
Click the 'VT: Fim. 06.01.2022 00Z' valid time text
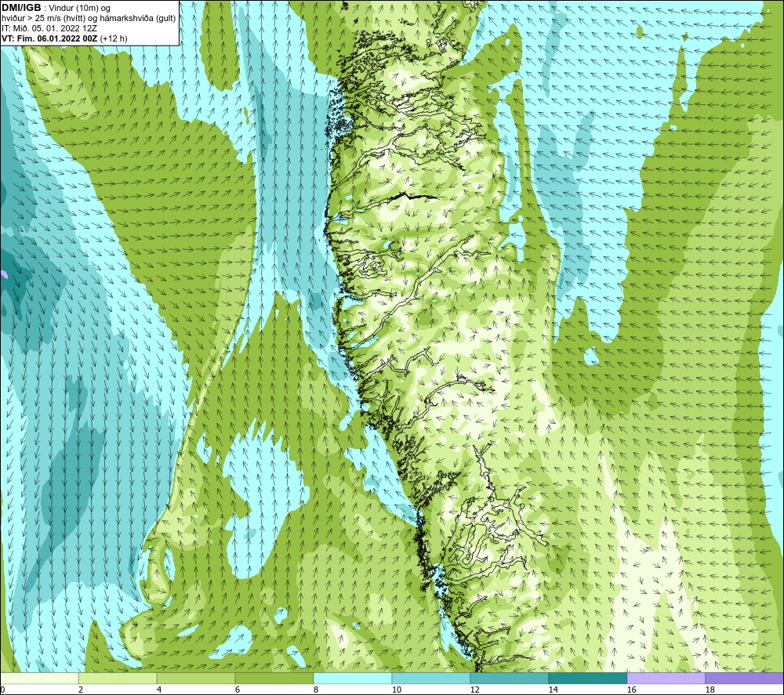coord(50,38)
